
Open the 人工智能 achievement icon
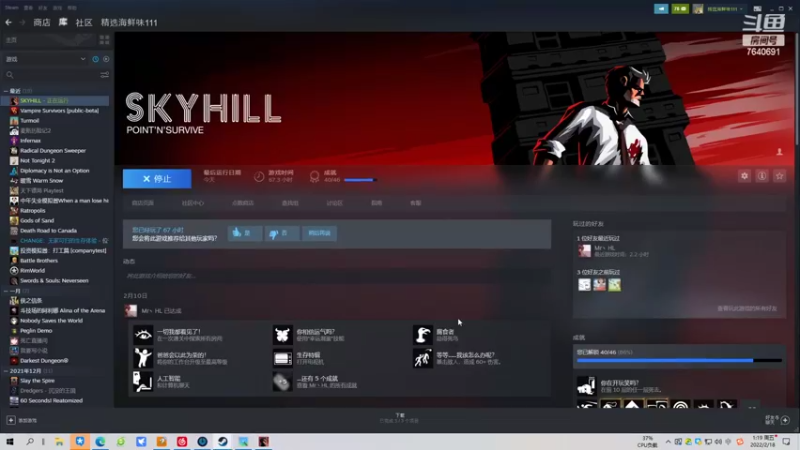coord(143,382)
